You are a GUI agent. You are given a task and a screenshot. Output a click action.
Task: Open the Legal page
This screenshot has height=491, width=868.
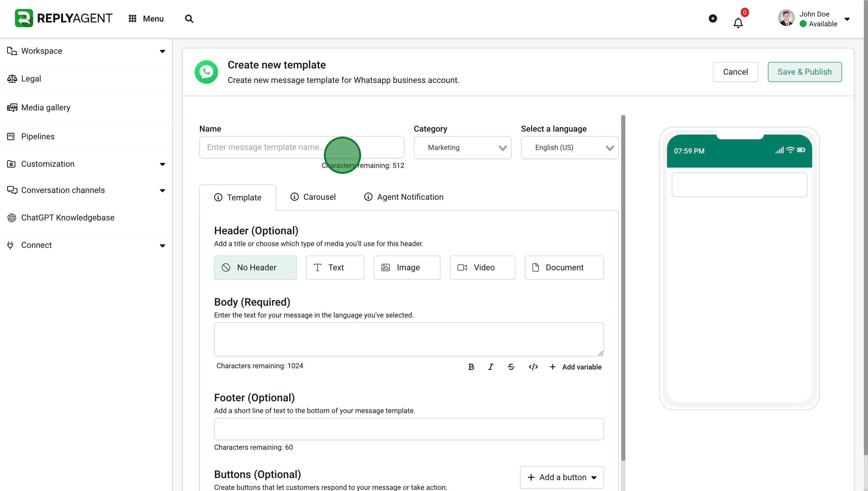pyautogui.click(x=86, y=78)
